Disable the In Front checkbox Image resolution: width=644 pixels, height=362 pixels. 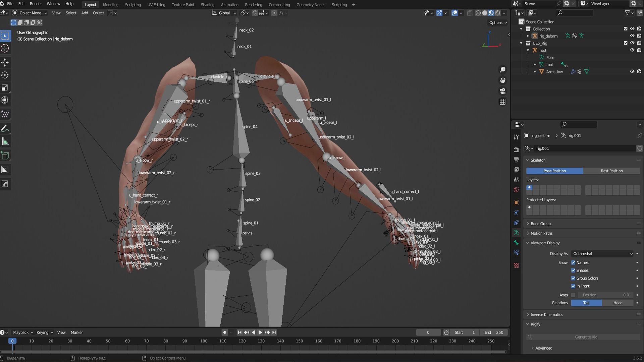click(573, 286)
